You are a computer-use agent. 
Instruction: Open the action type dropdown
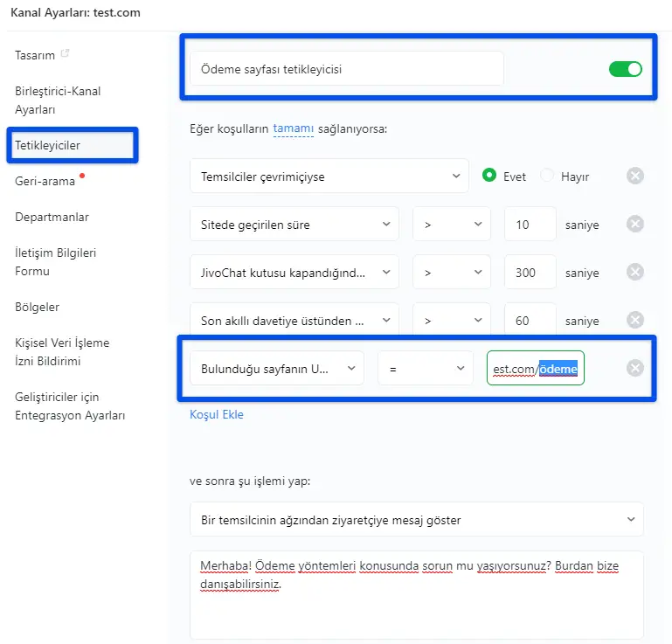click(x=416, y=520)
